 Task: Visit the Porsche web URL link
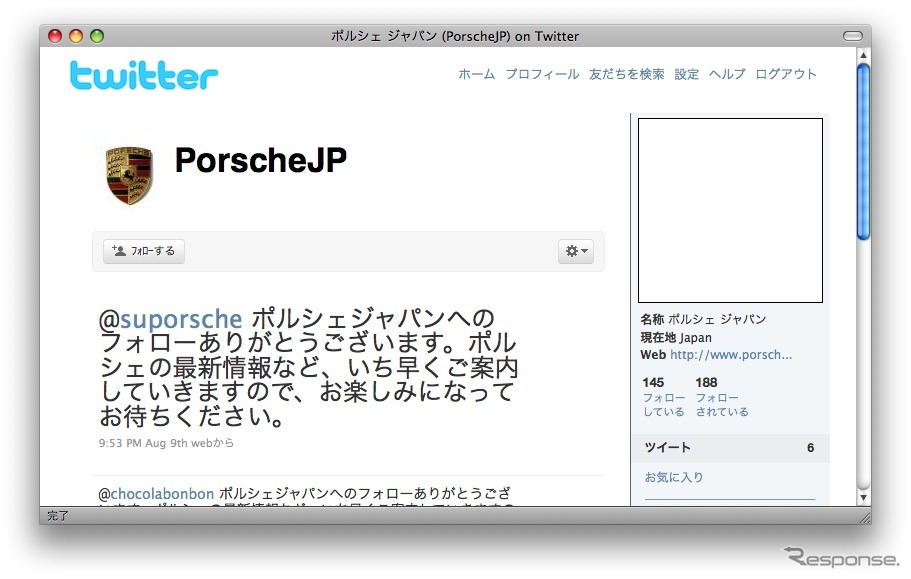point(730,354)
